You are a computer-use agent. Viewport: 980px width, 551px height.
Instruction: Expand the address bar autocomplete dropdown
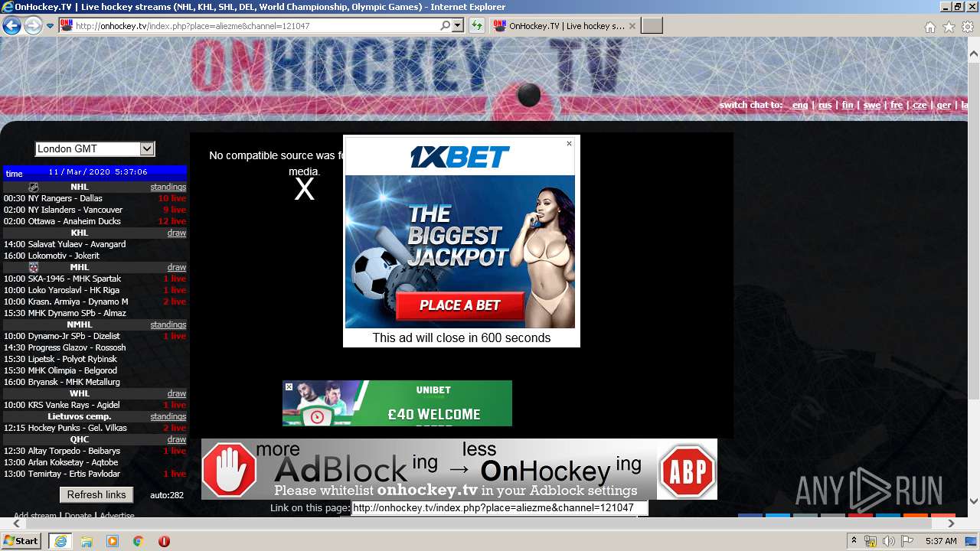[x=458, y=25]
